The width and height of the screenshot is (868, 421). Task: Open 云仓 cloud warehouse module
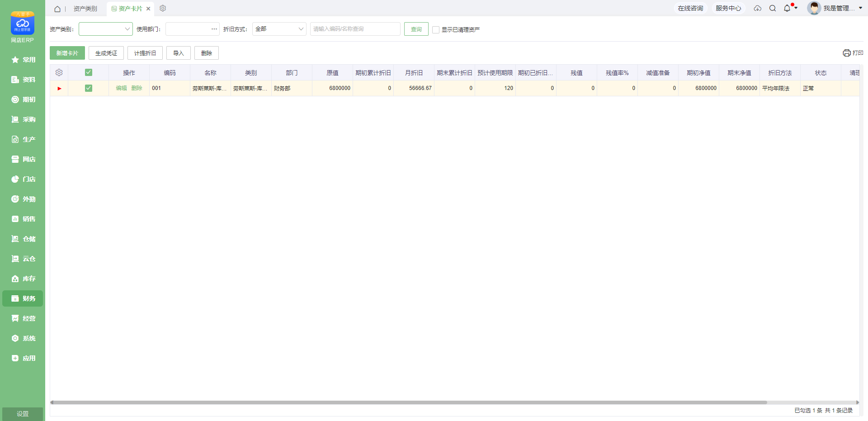pos(23,259)
